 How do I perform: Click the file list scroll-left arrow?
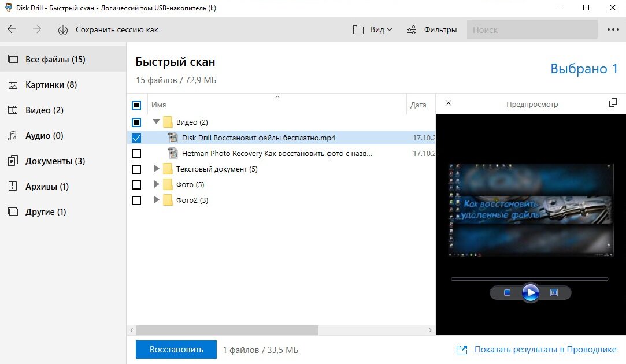131,330
